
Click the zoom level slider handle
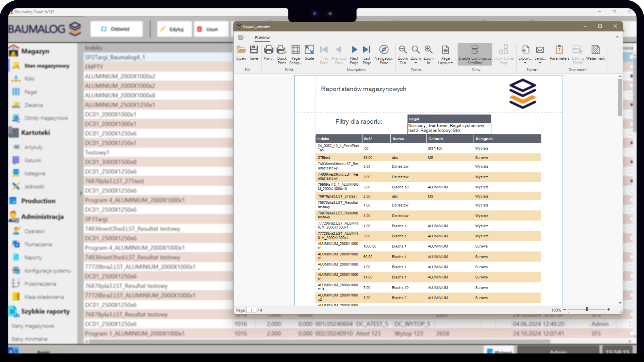(587, 310)
